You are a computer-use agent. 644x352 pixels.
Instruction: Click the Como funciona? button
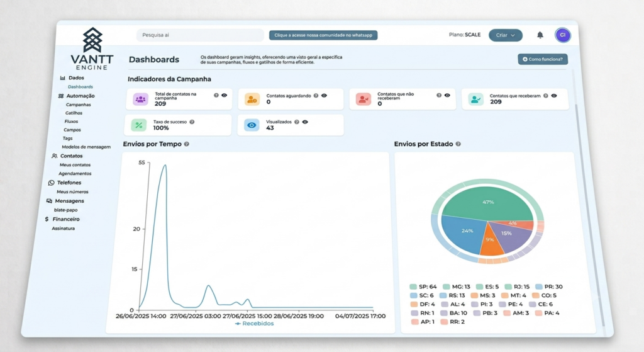[x=543, y=59]
